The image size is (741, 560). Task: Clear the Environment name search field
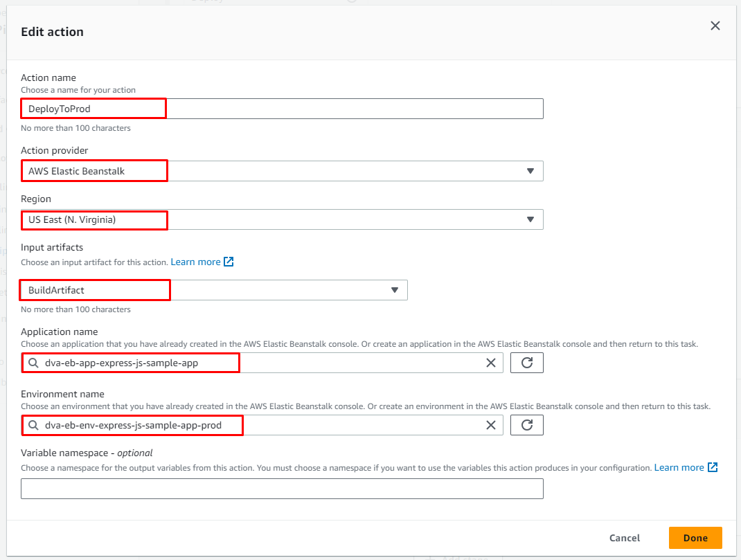[x=491, y=426]
